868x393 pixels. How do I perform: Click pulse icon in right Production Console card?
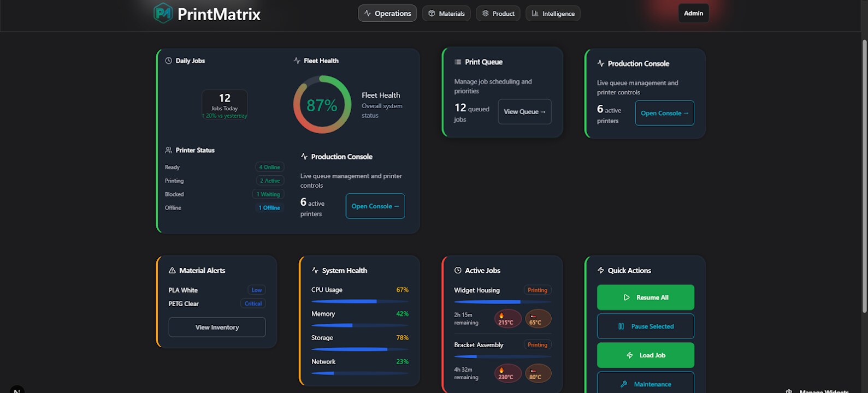(601, 63)
